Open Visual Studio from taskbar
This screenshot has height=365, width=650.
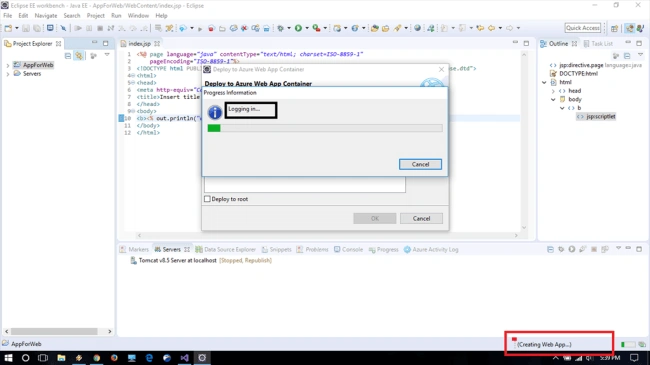[184, 358]
